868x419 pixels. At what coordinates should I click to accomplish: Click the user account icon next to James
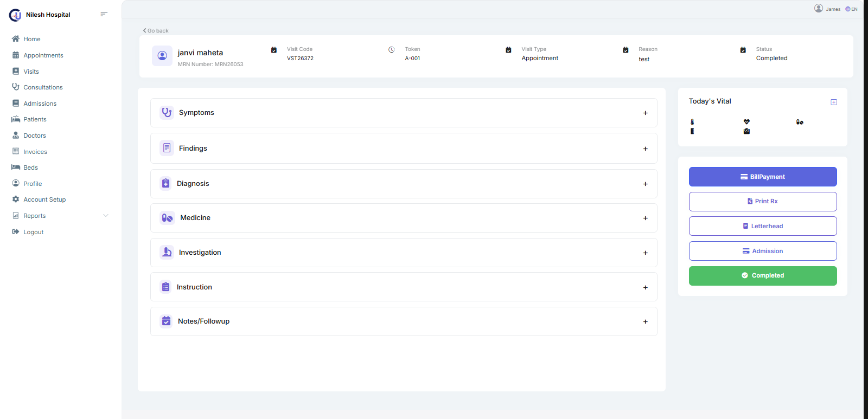[x=819, y=8]
